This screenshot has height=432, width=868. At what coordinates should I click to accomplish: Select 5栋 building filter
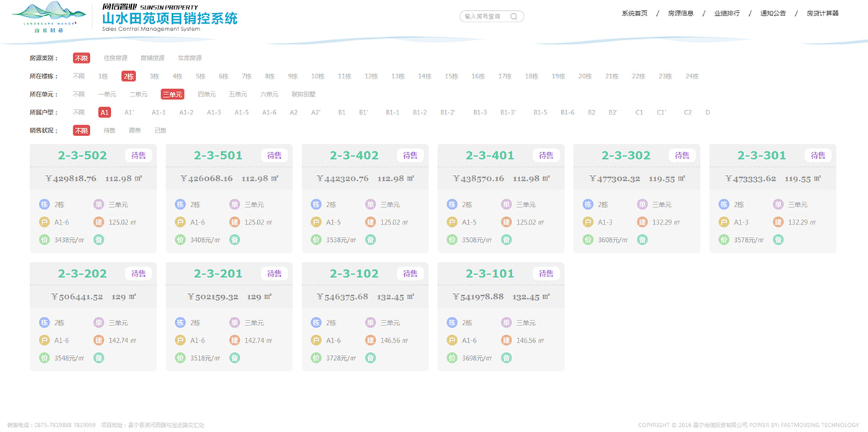coord(200,76)
